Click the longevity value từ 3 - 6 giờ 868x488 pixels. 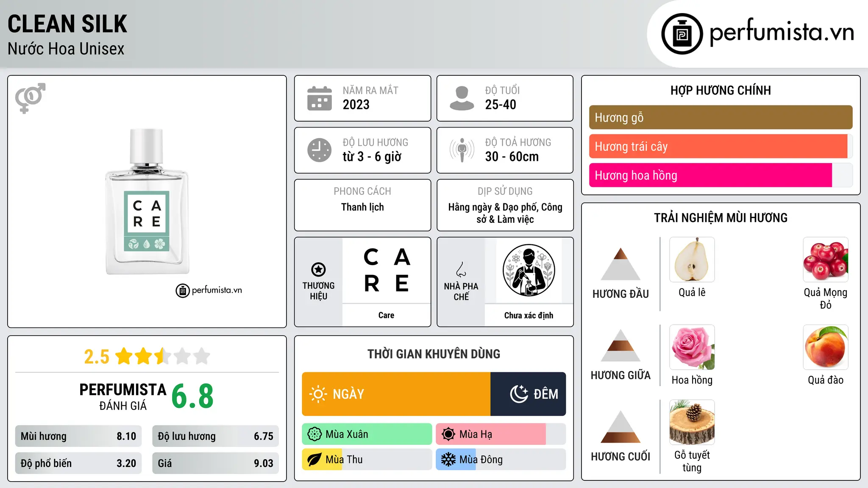pyautogui.click(x=372, y=157)
